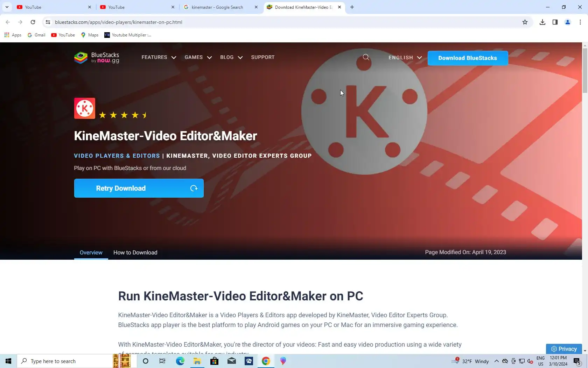The image size is (588, 368).
Task: Expand the BLOG menu
Action: 231,57
